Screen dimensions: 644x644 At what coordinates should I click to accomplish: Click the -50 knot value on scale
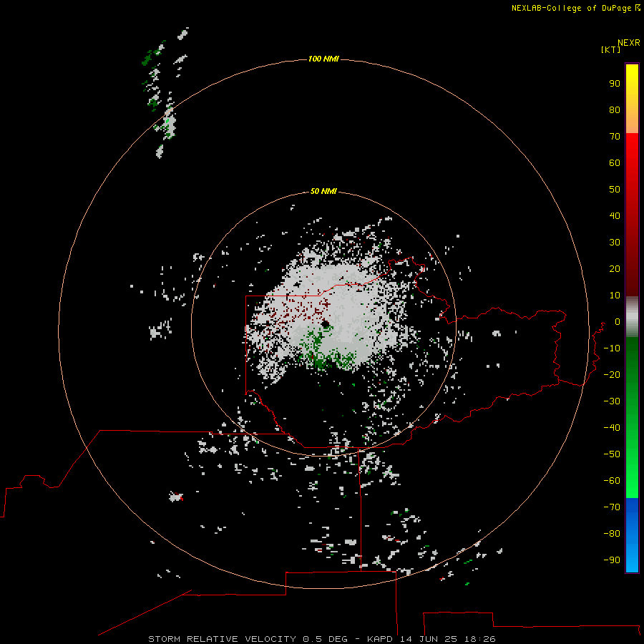(x=612, y=454)
